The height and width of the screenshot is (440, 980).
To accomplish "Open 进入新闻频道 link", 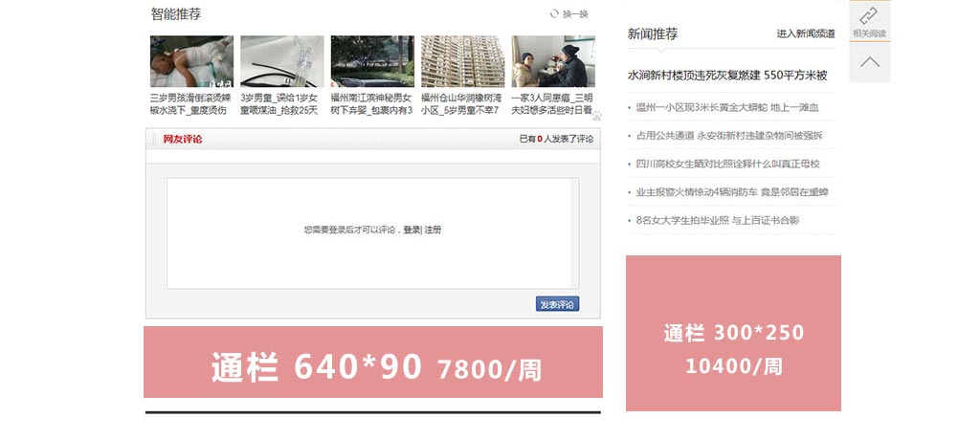I will point(805,33).
